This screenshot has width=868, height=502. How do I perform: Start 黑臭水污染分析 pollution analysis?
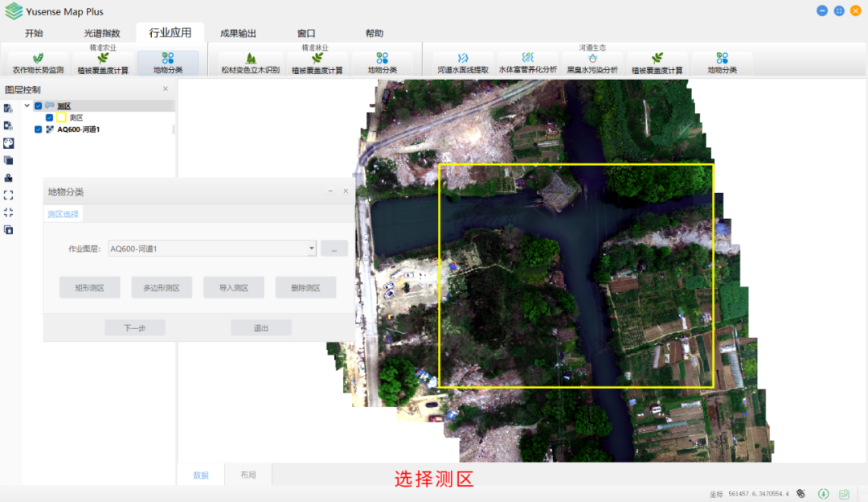(x=592, y=63)
